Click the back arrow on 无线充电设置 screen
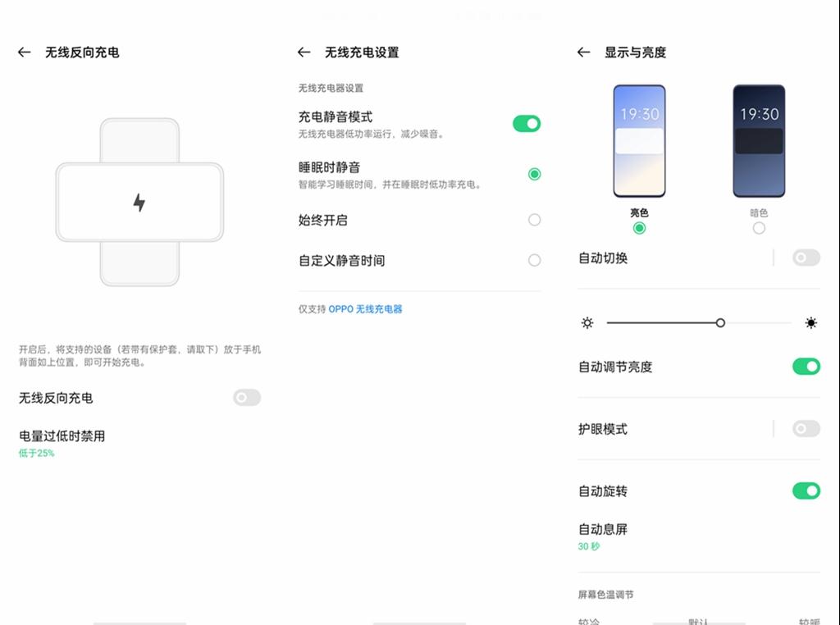The height and width of the screenshot is (625, 840). pyautogui.click(x=303, y=51)
